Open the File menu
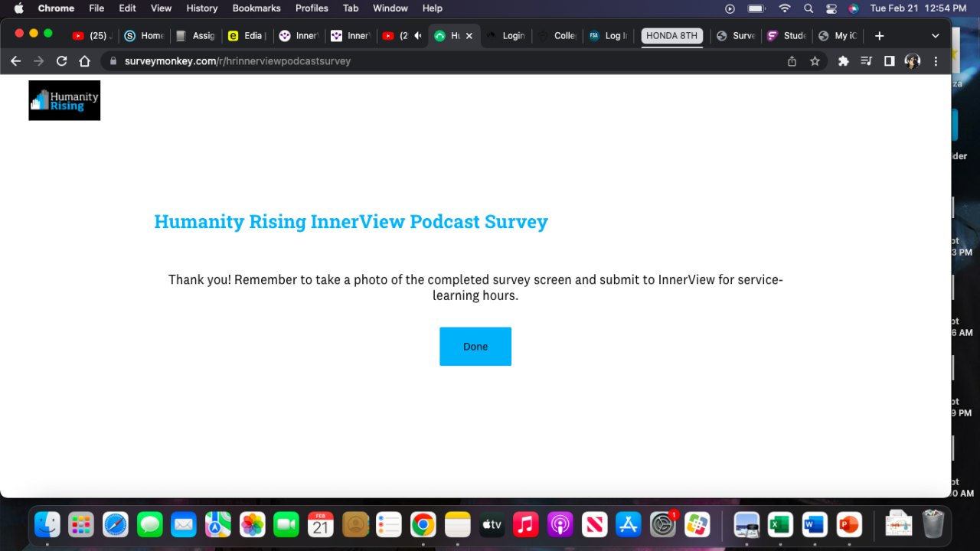The width and height of the screenshot is (980, 551). [96, 8]
